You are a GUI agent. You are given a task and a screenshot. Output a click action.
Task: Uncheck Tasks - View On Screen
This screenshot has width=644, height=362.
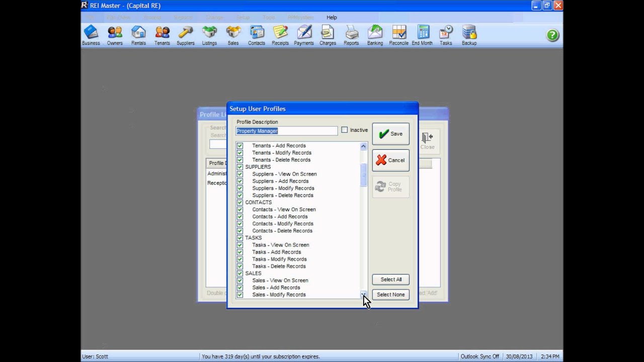click(x=240, y=245)
